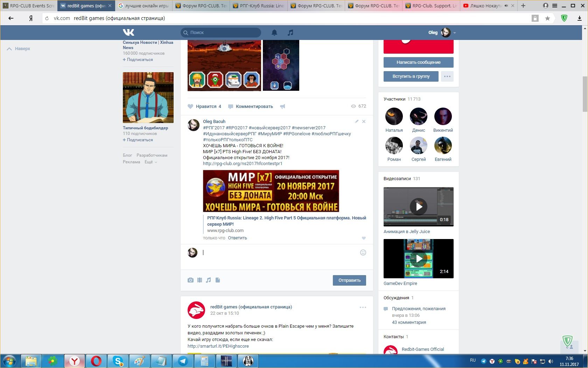Click the Отправить button
588x368 pixels.
click(x=349, y=280)
